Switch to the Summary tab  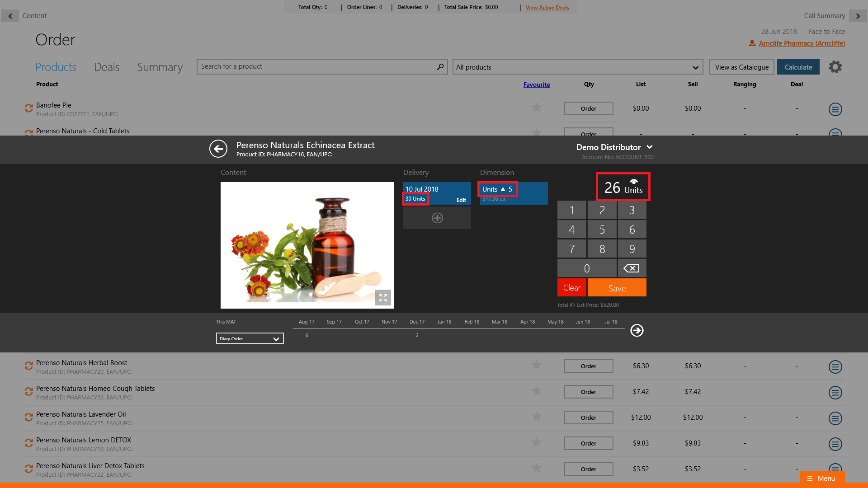click(160, 67)
